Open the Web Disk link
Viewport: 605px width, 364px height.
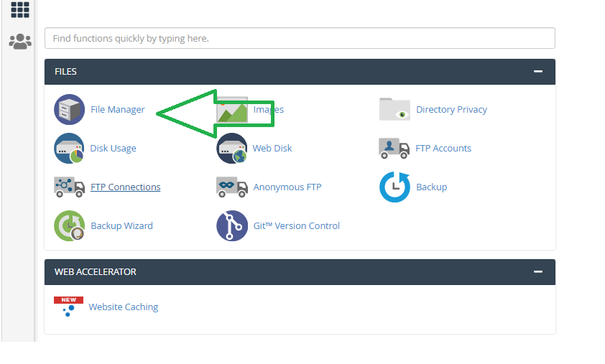click(x=272, y=149)
